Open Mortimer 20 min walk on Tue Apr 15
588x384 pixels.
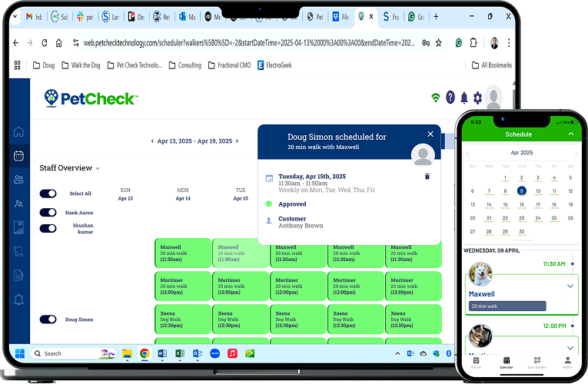coord(241,286)
